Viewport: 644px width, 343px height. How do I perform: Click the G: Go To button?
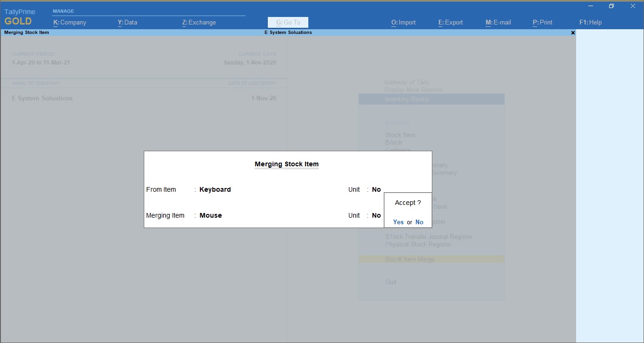pos(288,22)
